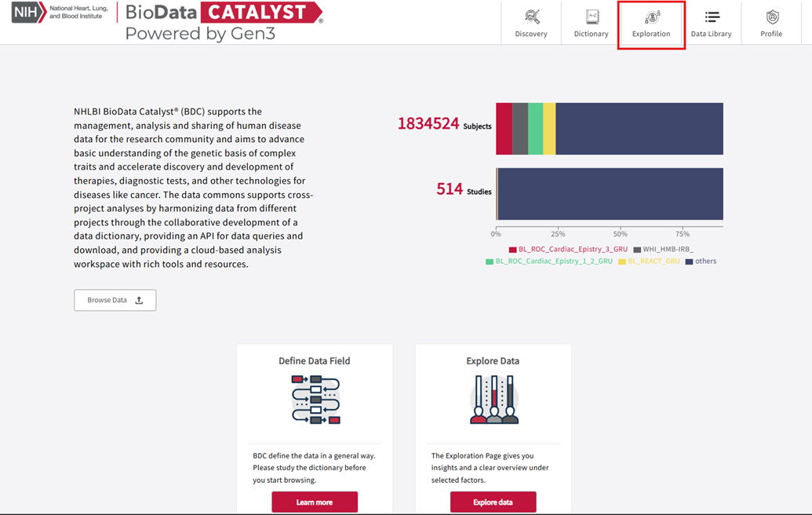
Task: Click the National Heart, Lung, and Blood Institute text
Action: click(x=78, y=13)
